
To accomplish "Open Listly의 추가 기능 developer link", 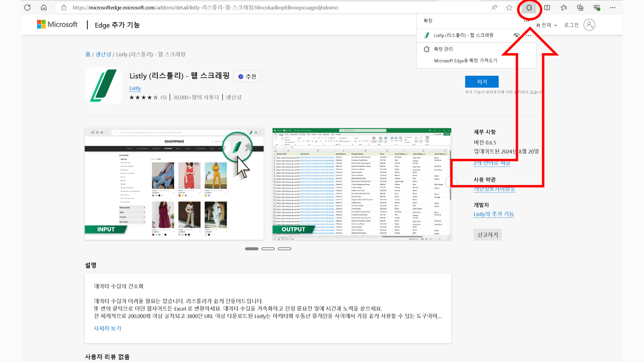I will (x=493, y=214).
